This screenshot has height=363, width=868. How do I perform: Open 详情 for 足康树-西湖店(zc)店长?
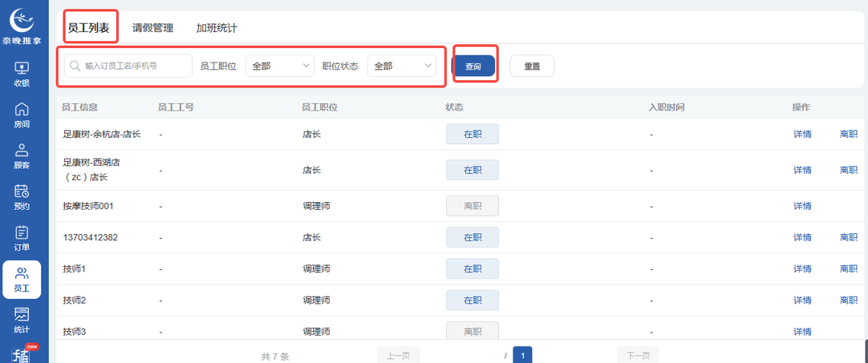tap(802, 170)
